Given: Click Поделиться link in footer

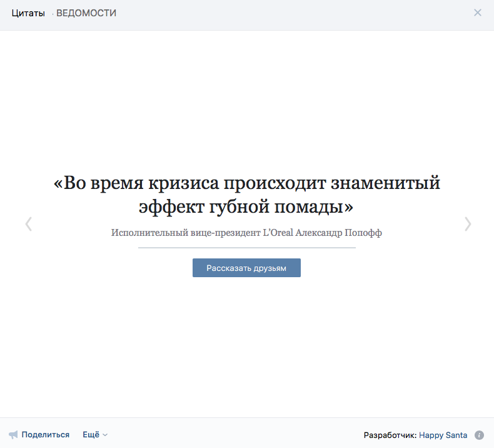Looking at the screenshot, I should coord(46,435).
